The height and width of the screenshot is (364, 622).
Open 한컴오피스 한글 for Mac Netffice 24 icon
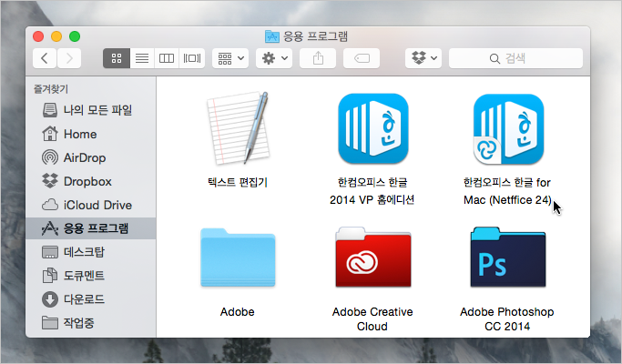tap(508, 129)
